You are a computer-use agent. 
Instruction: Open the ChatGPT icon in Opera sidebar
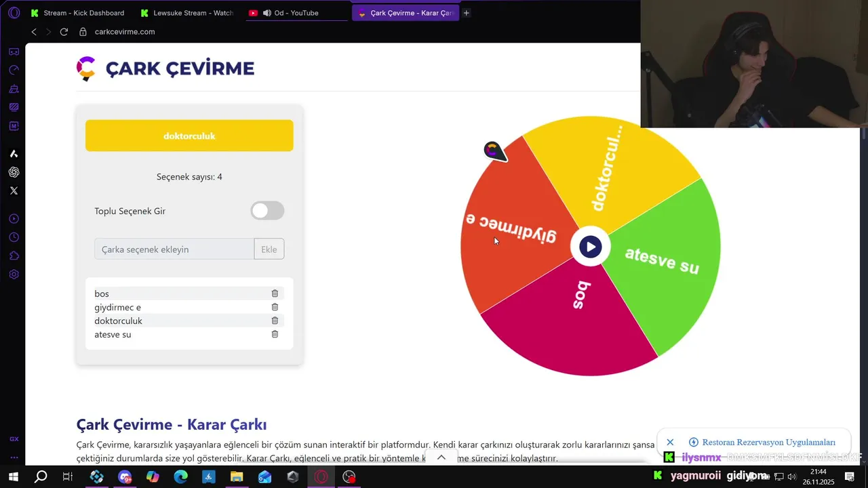pos(14,172)
